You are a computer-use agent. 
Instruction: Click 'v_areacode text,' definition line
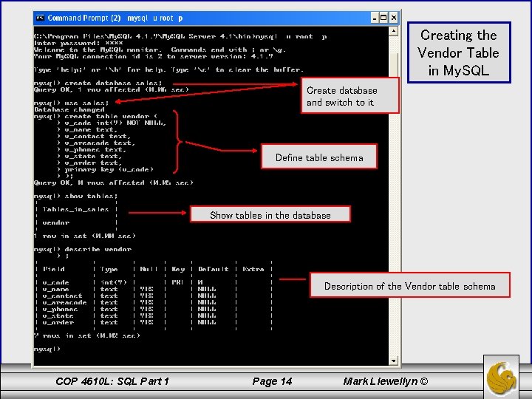coord(96,143)
